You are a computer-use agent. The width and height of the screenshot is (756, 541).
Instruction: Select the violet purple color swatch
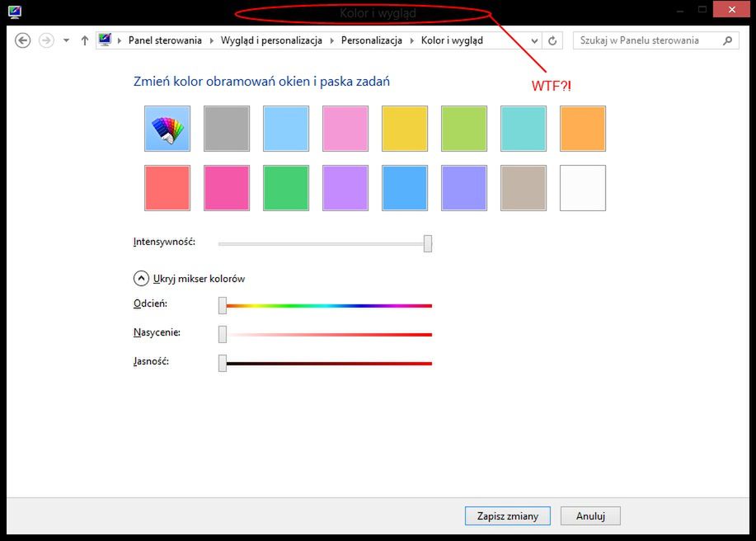(345, 188)
